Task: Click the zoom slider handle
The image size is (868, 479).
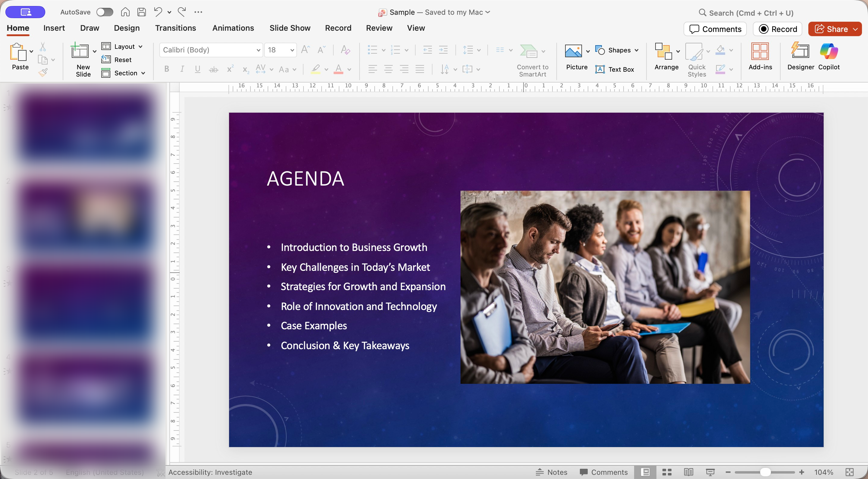Action: tap(765, 472)
